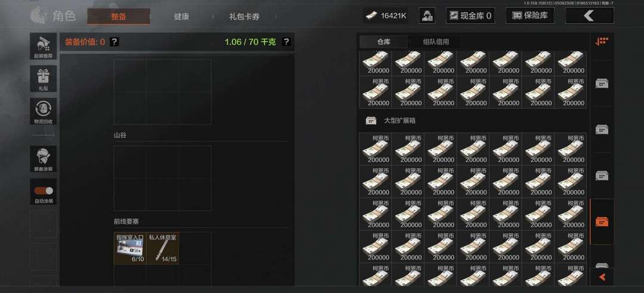This screenshot has width=644, height=293.
Task: Open the 组队借用 tab
Action: click(436, 42)
